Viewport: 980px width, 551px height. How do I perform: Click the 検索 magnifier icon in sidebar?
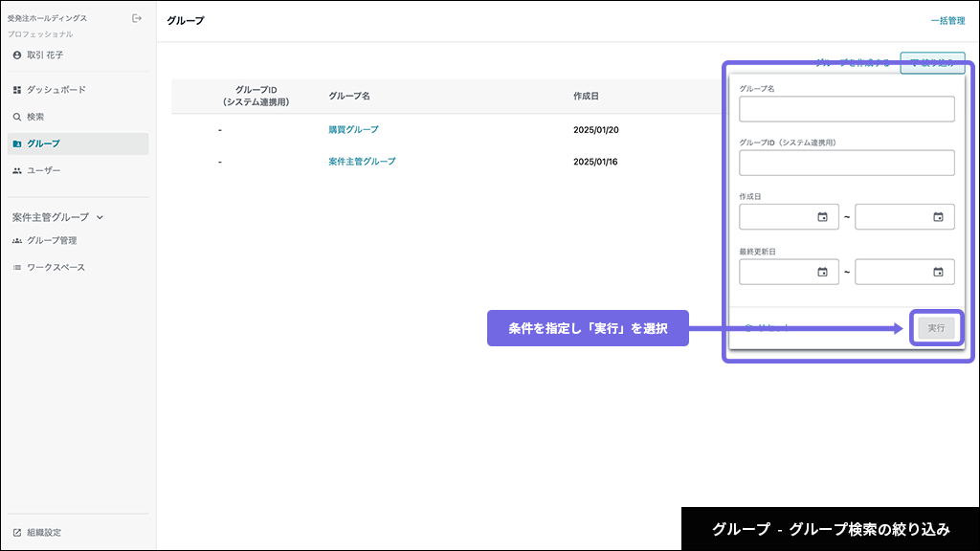pyautogui.click(x=17, y=117)
